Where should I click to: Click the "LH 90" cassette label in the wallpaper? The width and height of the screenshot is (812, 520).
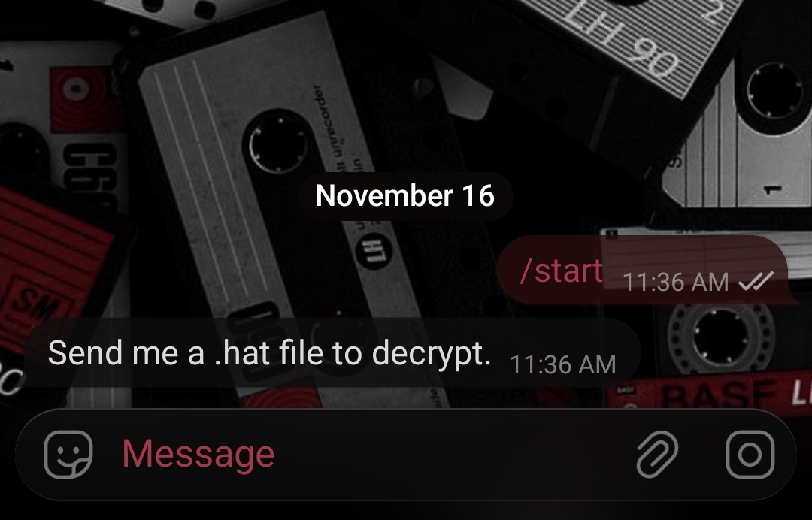(x=623, y=41)
